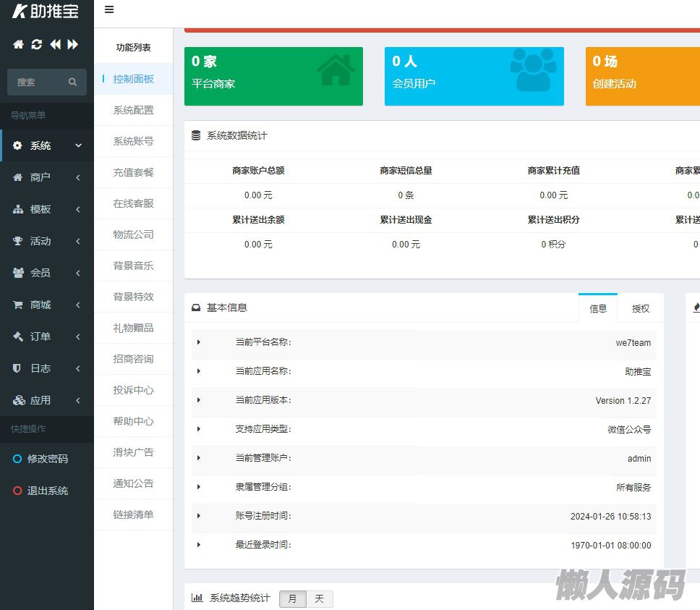
Task: Switch to the 授权 tab
Action: tap(640, 308)
